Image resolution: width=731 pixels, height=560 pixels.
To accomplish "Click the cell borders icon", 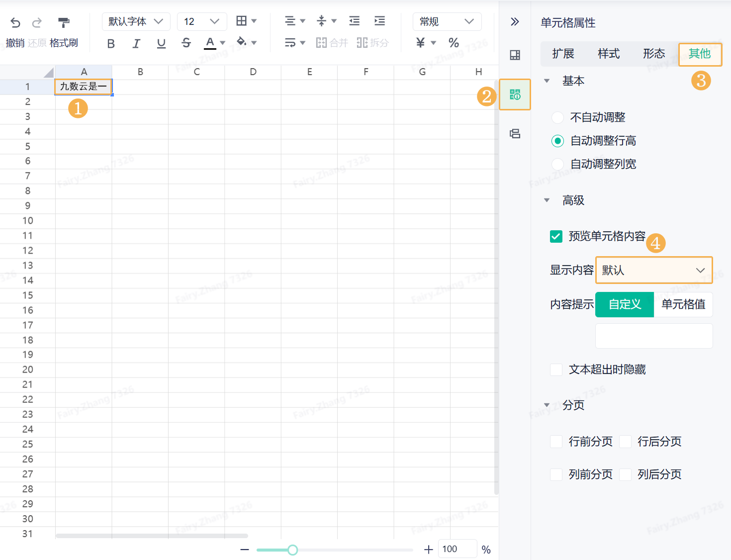I will click(242, 21).
